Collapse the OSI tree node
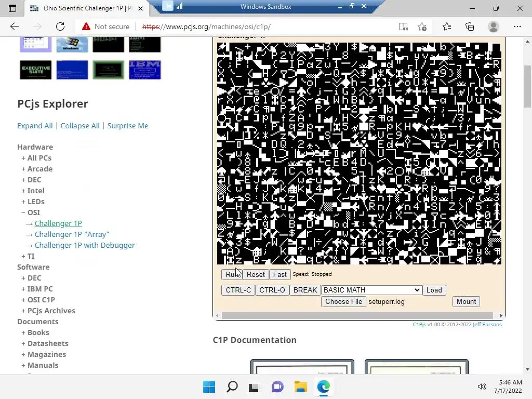This screenshot has width=532, height=399. pos(31,212)
